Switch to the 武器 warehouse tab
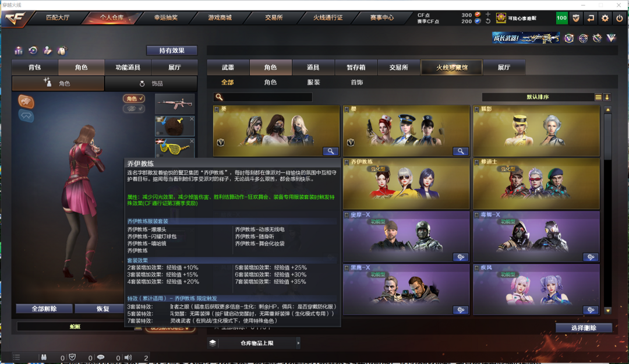 (x=228, y=68)
